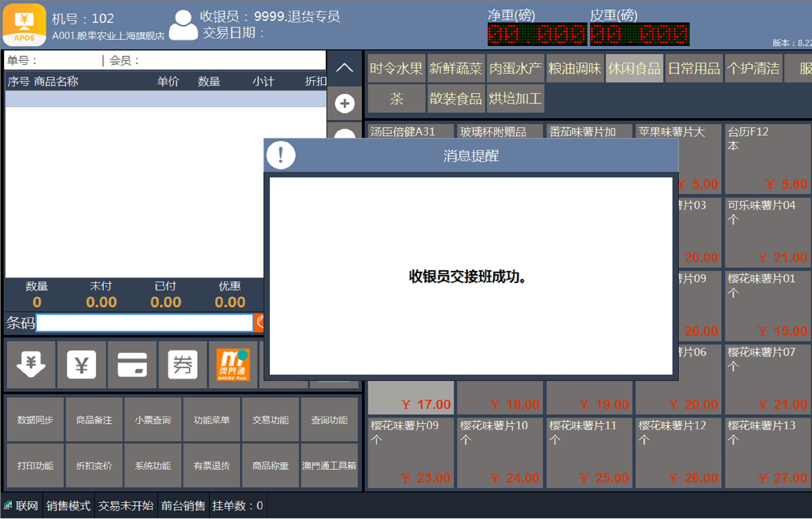Click the exclamation icon in the message dialog
The width and height of the screenshot is (812, 519).
point(281,155)
